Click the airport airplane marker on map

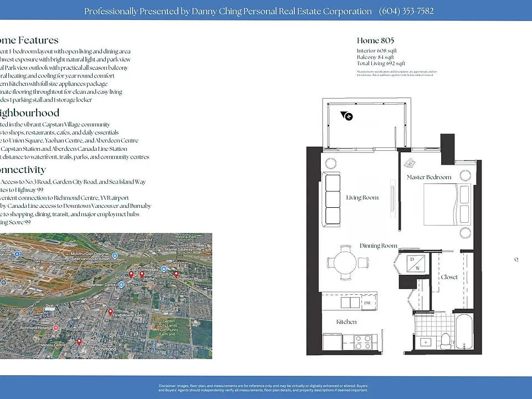coord(17,254)
